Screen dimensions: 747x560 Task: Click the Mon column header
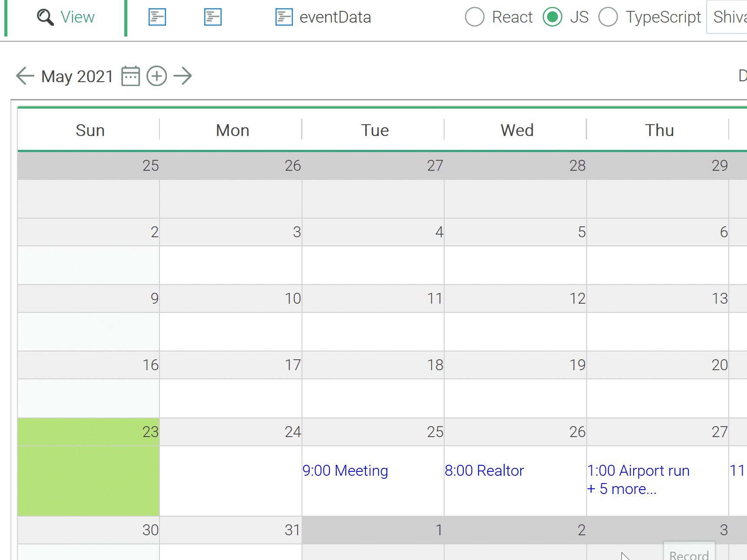(x=232, y=130)
